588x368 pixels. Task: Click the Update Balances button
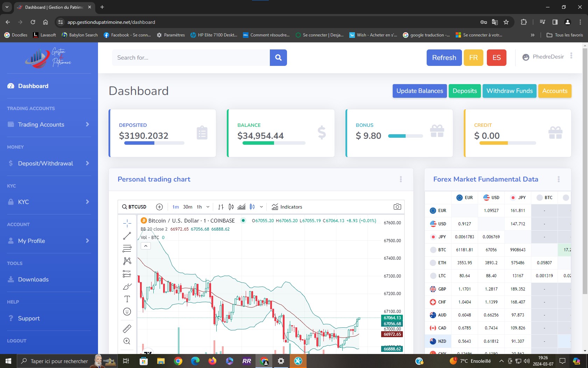420,91
